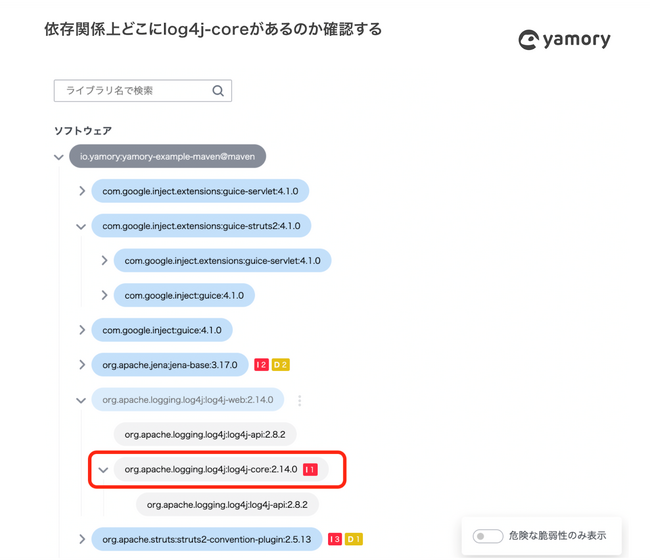Open three-dot menu next to log4j-web
This screenshot has width=650, height=560.
click(x=299, y=400)
